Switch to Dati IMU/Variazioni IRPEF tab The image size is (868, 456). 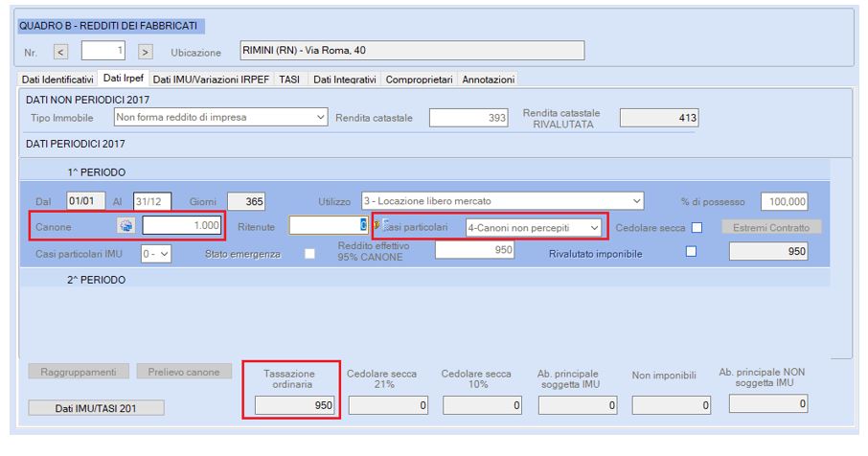211,80
